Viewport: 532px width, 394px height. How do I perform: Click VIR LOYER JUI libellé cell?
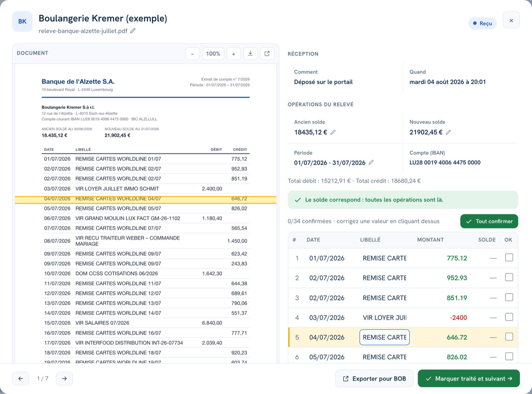pos(385,318)
